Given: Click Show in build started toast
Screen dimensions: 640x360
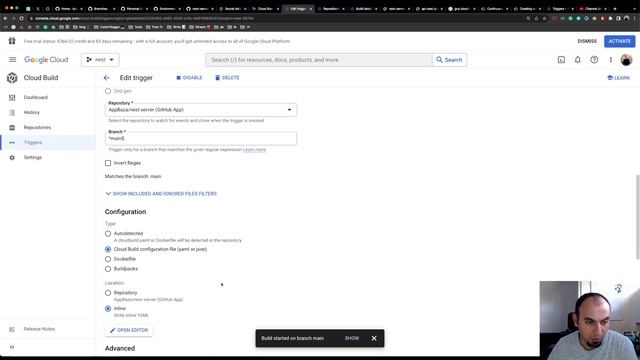Looking at the screenshot, I should pyautogui.click(x=352, y=338).
